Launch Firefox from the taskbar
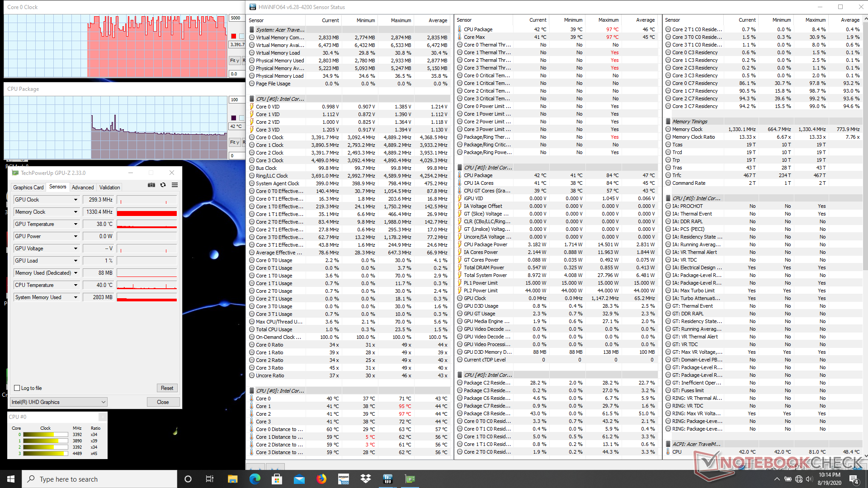Viewport: 868px width, 488px height. point(321,479)
